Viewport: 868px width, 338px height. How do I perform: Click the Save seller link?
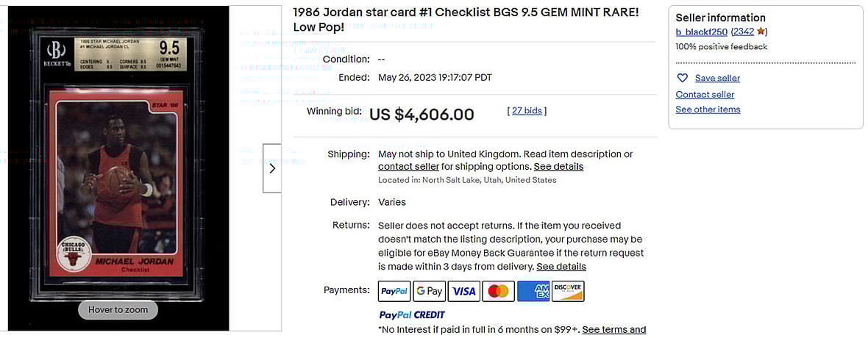(717, 78)
